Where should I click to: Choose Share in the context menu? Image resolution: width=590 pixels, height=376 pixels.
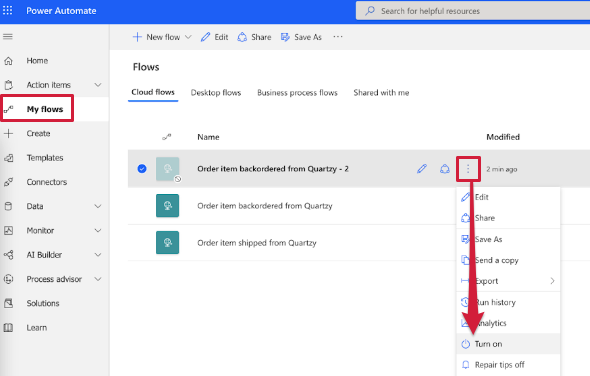508,218
